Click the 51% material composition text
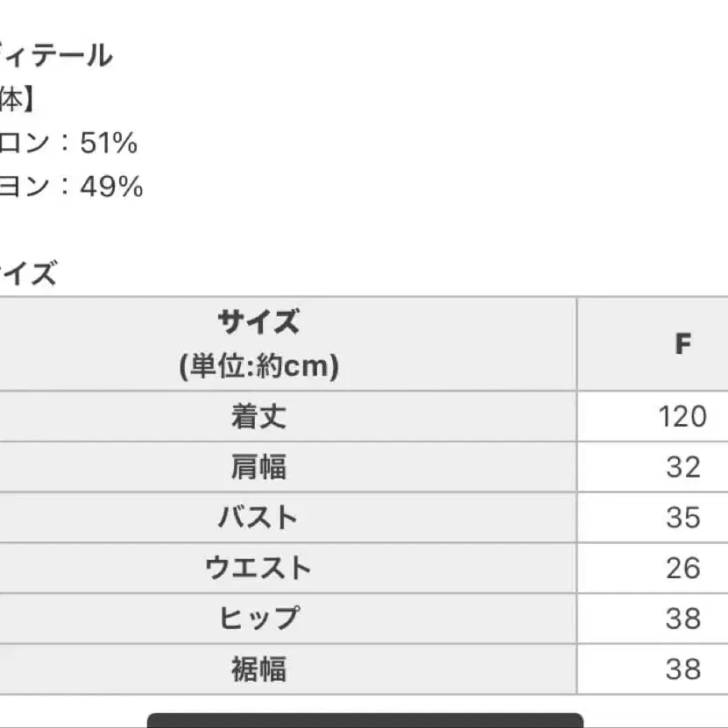Image resolution: width=728 pixels, height=728 pixels. click(109, 143)
